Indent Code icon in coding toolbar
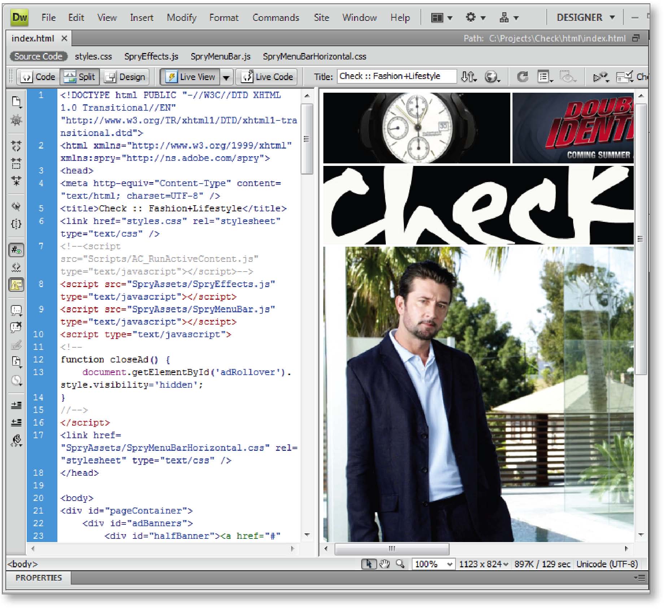672x616 pixels. (x=16, y=405)
